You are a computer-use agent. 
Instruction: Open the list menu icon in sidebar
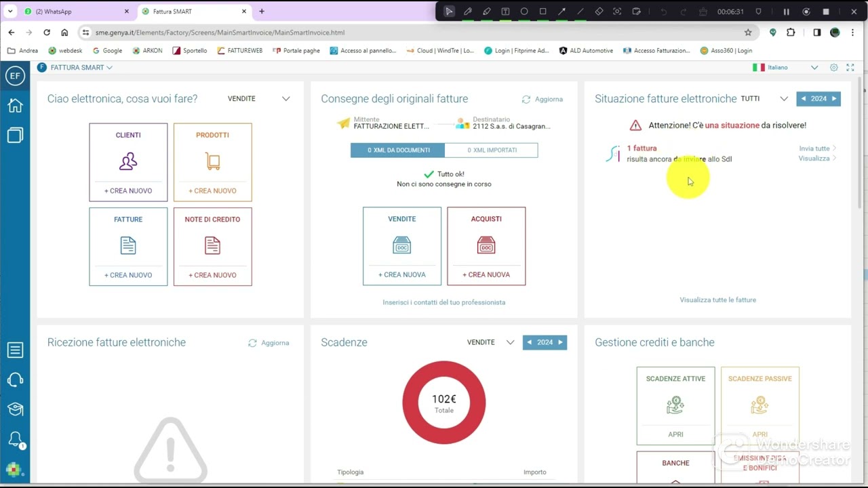[15, 350]
